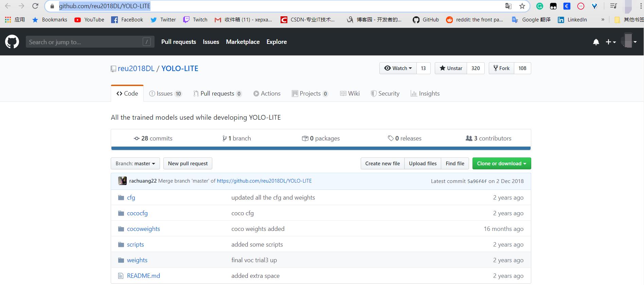
Task: Switch to the Wiki tab
Action: click(x=350, y=94)
